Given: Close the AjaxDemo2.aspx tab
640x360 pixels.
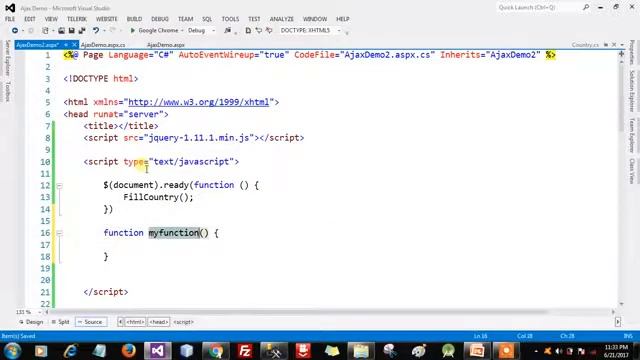Looking at the screenshot, I should pyautogui.click(x=74, y=45).
